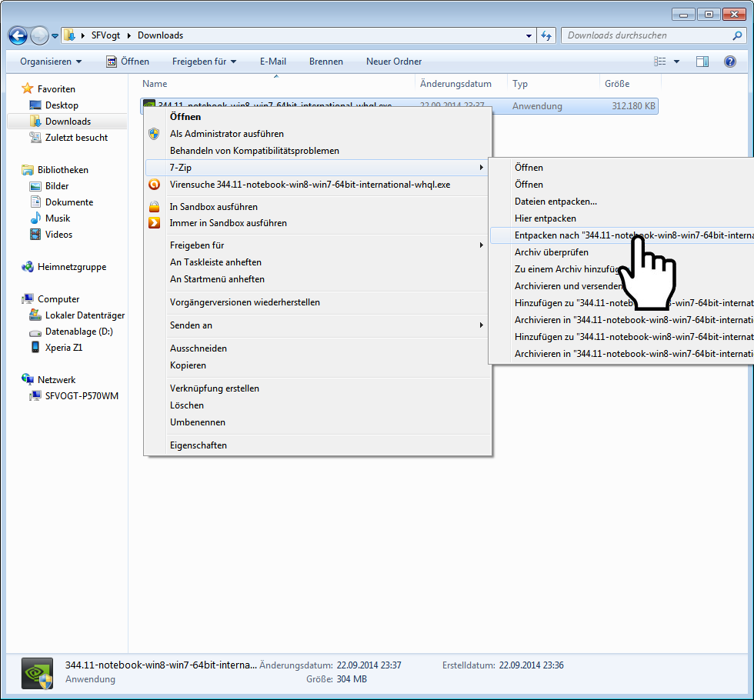The image size is (754, 700).
Task: Click the E-Mail toolbar button
Action: tap(273, 62)
